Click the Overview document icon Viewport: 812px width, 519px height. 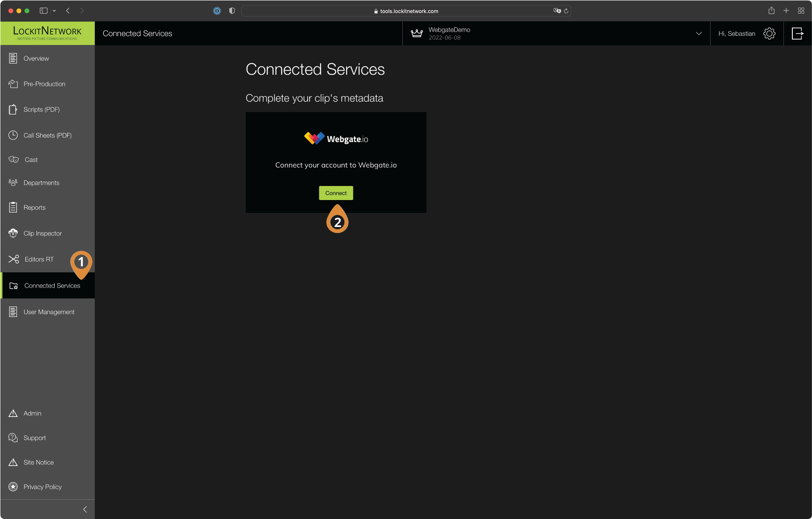click(13, 58)
